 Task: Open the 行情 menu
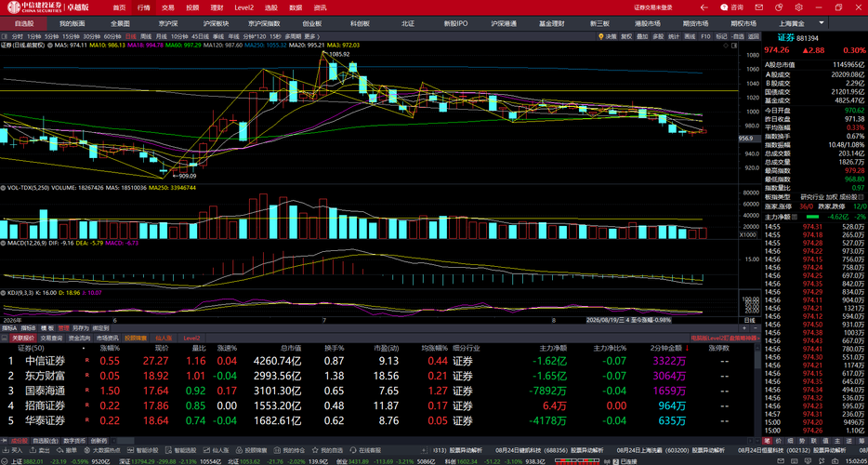click(x=143, y=7)
